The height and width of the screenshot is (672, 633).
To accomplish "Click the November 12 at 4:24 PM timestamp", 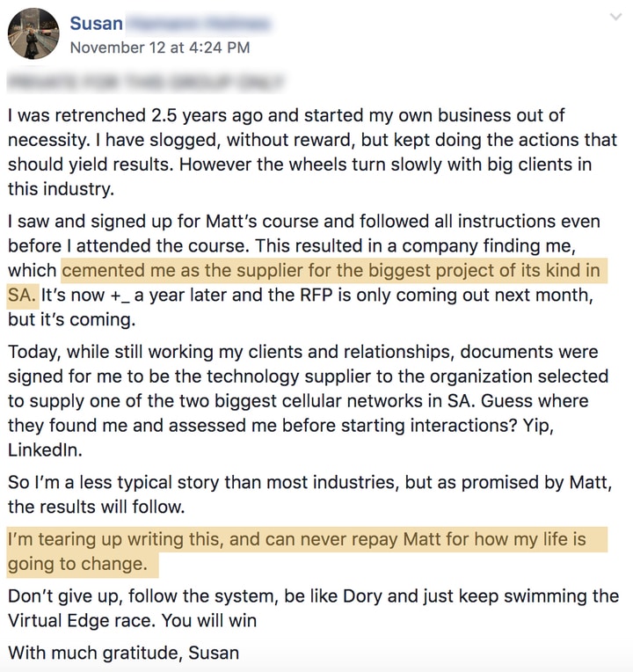I will click(159, 47).
